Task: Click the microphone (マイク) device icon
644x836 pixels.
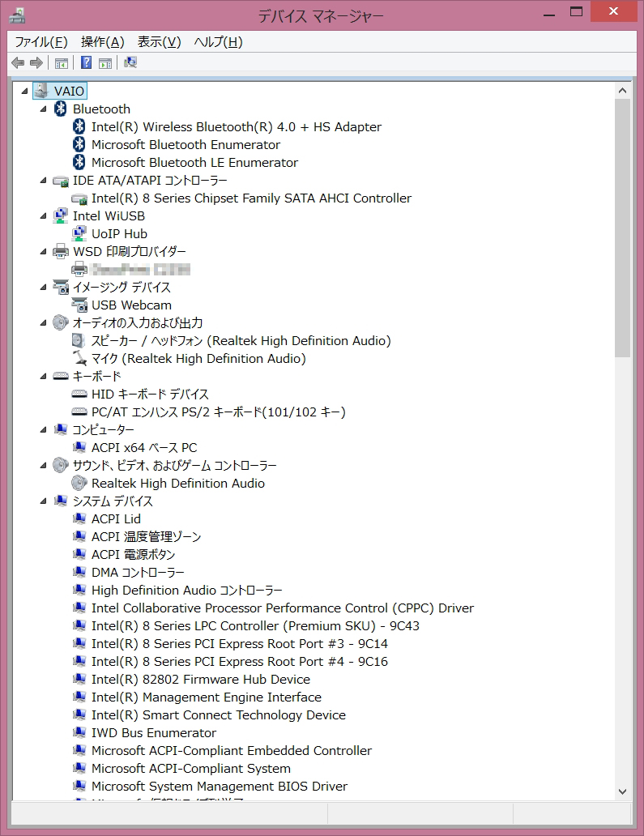Action: pyautogui.click(x=79, y=358)
